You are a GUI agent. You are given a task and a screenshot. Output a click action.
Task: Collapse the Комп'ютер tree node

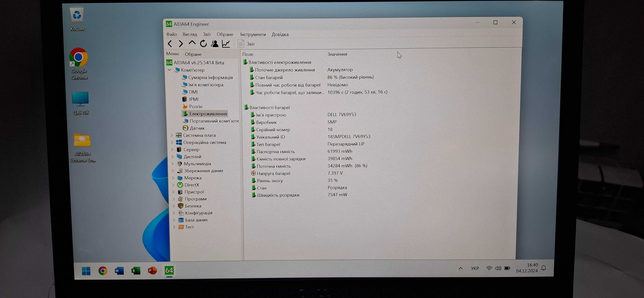(170, 70)
